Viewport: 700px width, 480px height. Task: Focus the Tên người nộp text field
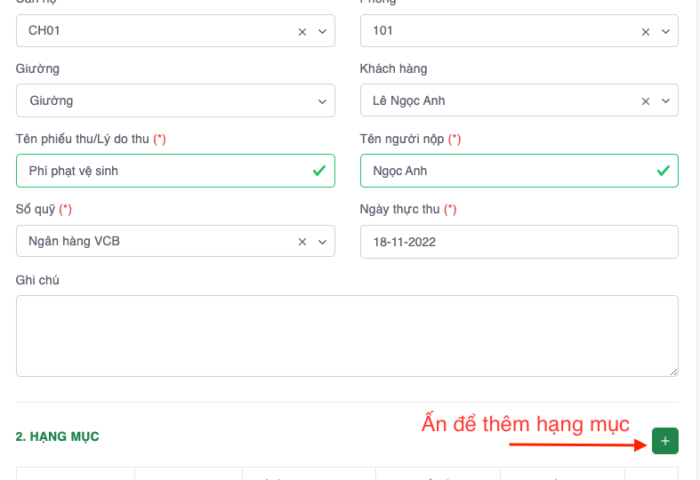coord(505,171)
